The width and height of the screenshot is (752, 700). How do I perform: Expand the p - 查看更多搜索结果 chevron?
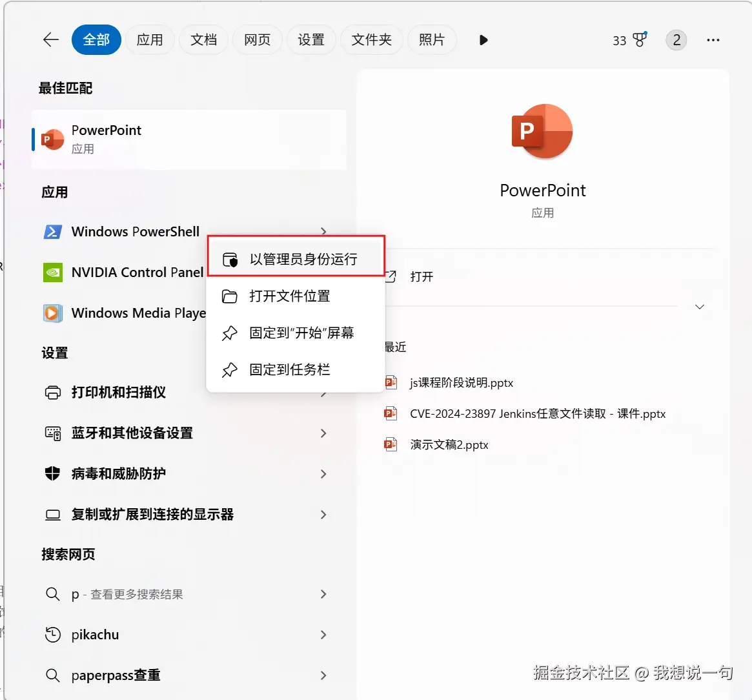click(323, 595)
